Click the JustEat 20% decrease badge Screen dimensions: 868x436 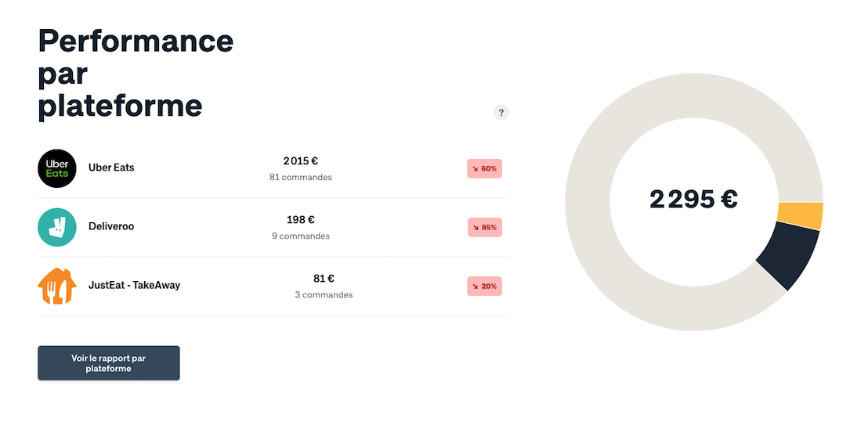coord(484,286)
